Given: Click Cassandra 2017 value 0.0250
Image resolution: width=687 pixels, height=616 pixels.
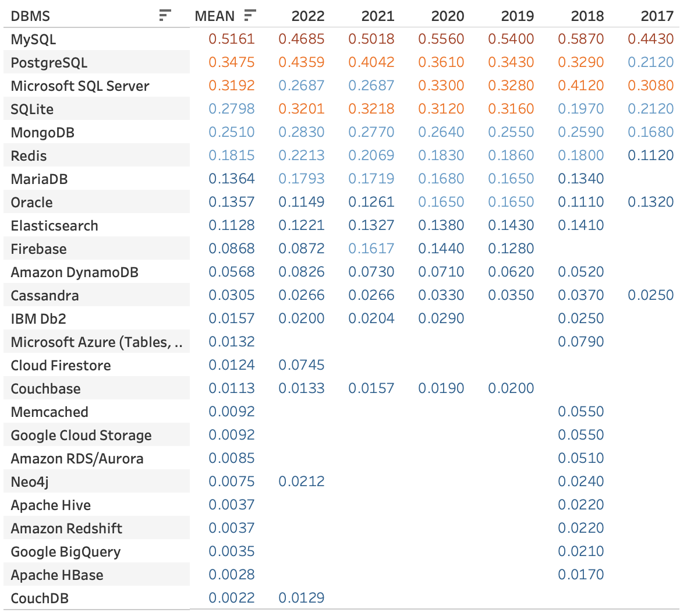Looking at the screenshot, I should 651,295.
